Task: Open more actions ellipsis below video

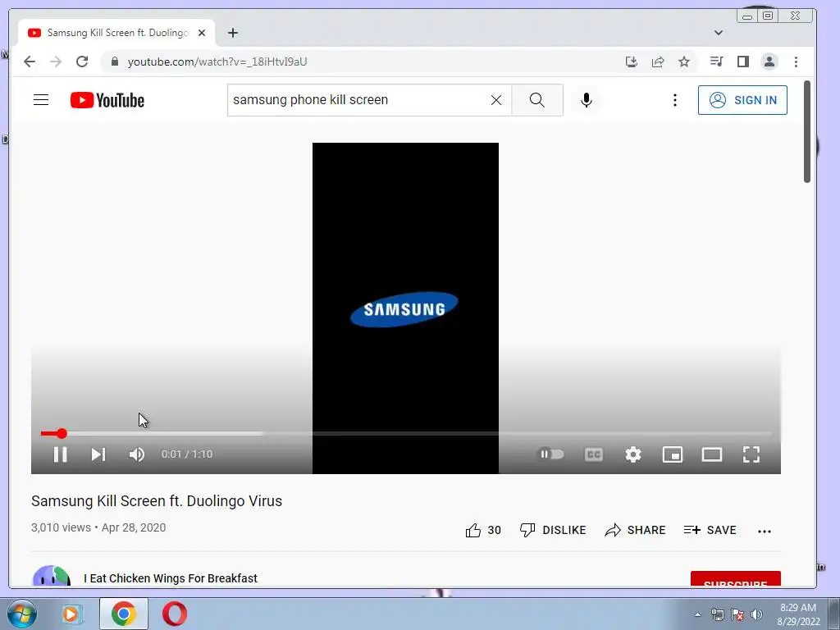Action: point(765,532)
